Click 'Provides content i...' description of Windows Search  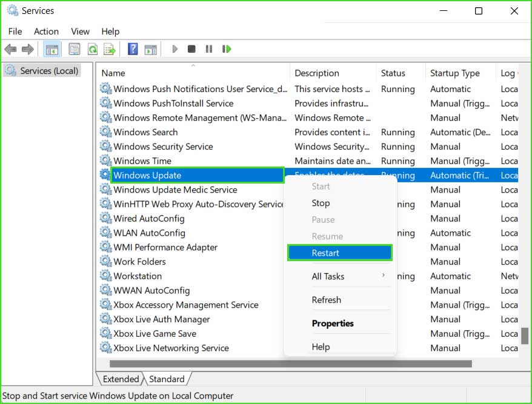click(x=332, y=131)
